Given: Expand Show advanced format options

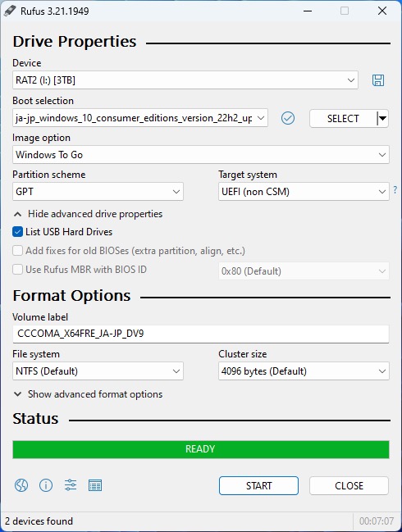Looking at the screenshot, I should point(88,394).
